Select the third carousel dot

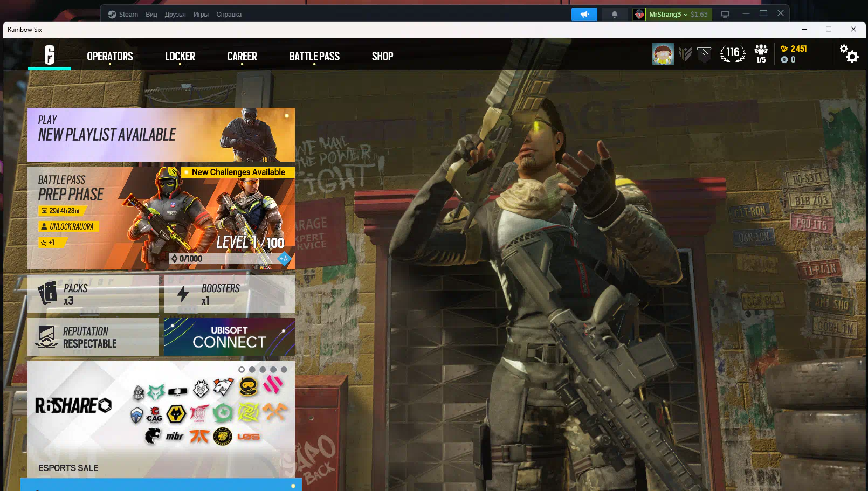[x=263, y=370]
